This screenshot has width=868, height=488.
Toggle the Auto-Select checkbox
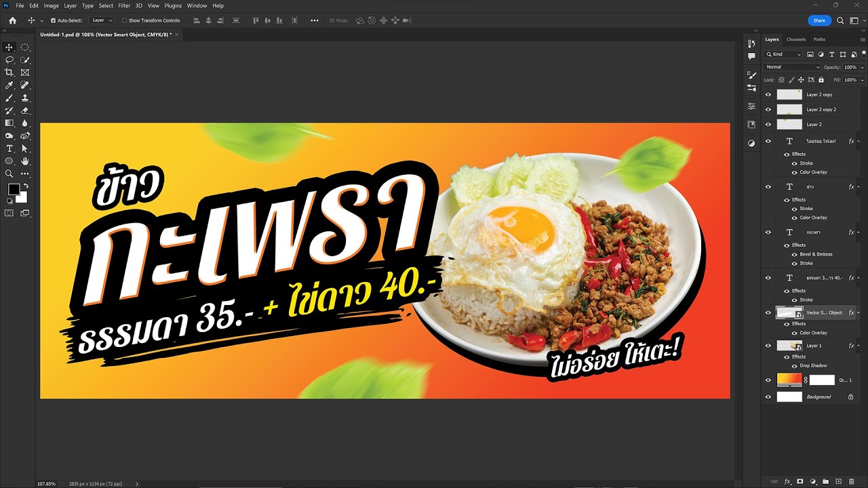(54, 20)
